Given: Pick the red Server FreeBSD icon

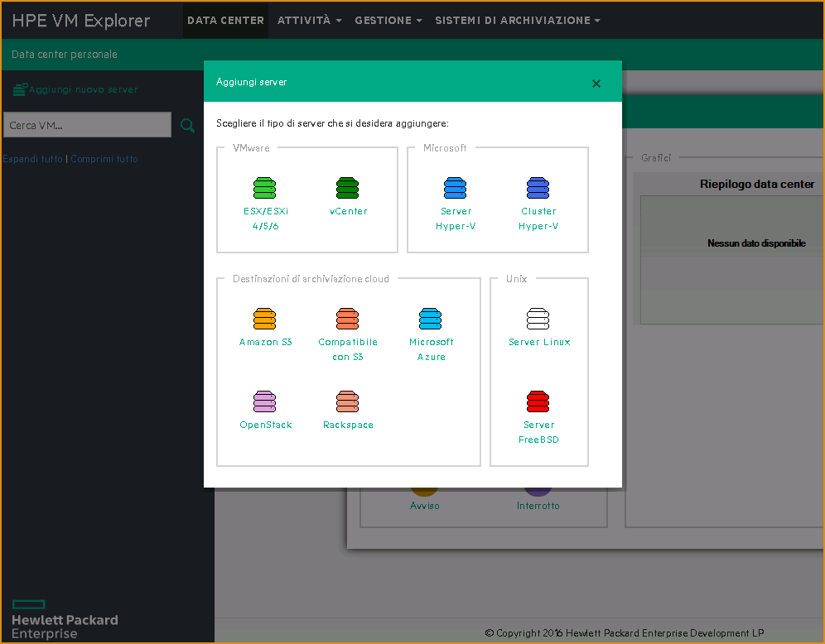Looking at the screenshot, I should 538,401.
